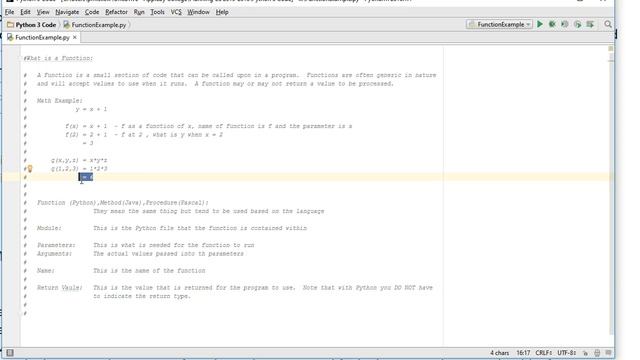Click the intention light bulb in the gutter
Screen dimensions: 640x360
coord(30,169)
